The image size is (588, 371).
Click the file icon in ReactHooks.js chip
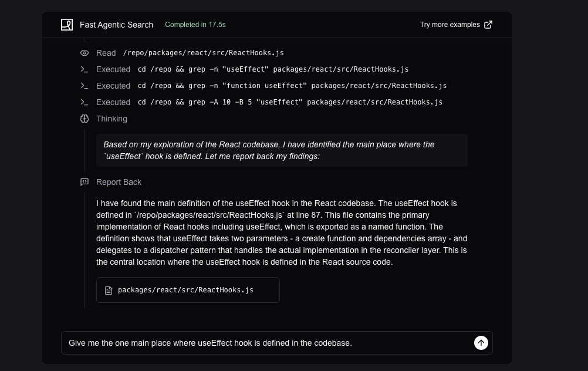(108, 290)
